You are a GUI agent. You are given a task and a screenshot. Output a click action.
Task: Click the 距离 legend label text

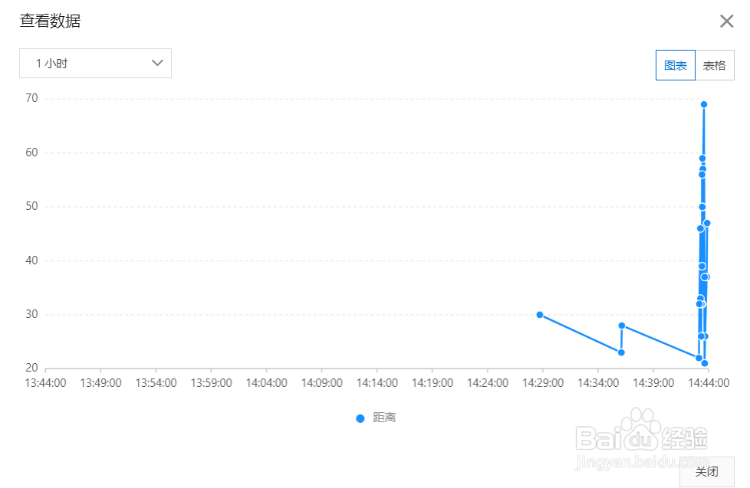pyautogui.click(x=384, y=418)
